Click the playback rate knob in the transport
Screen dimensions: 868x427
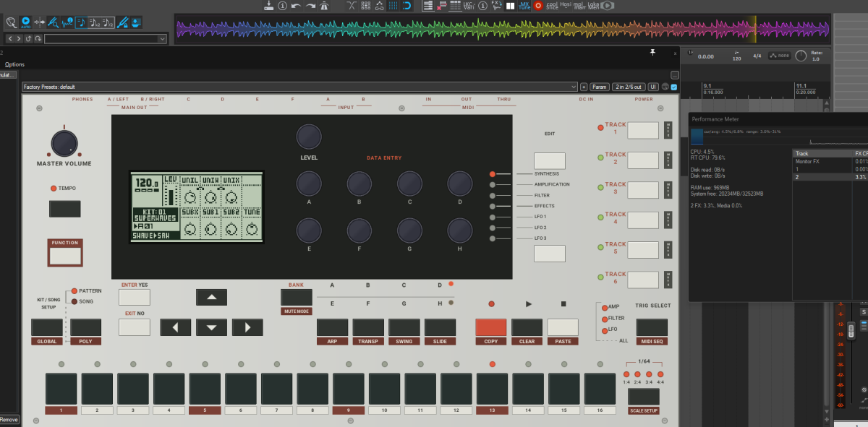801,56
